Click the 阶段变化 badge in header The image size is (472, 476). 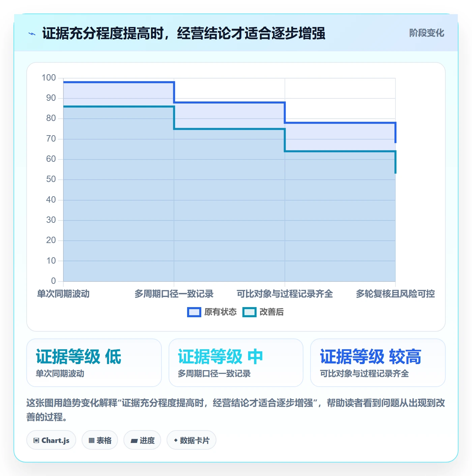(x=426, y=33)
